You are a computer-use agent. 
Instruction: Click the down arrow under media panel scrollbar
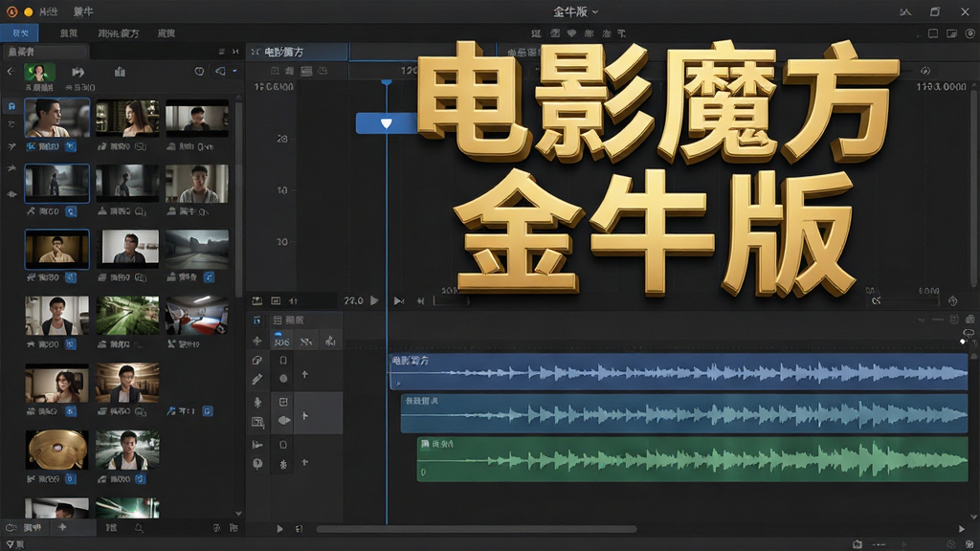238,514
